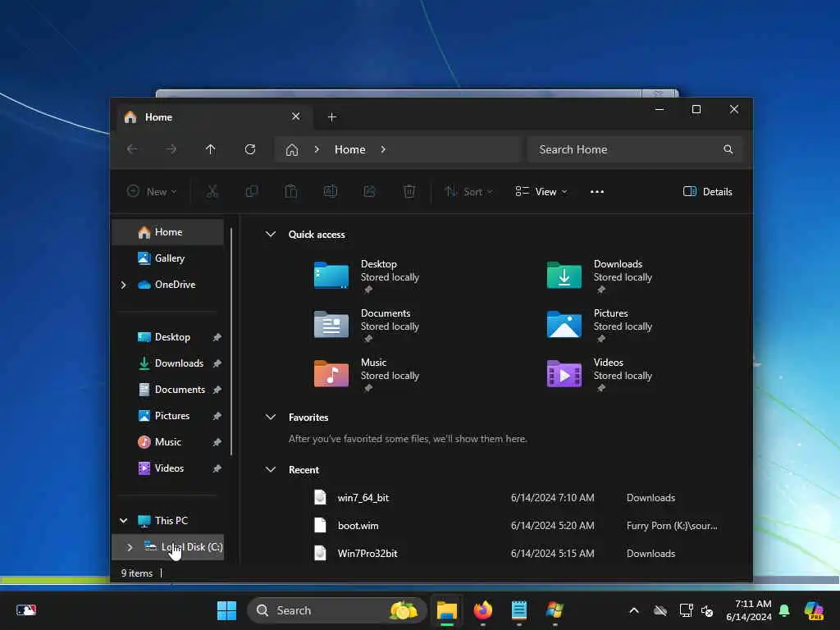Select pinned Music in navigation pane
Image resolution: width=840 pixels, height=630 pixels.
167,442
